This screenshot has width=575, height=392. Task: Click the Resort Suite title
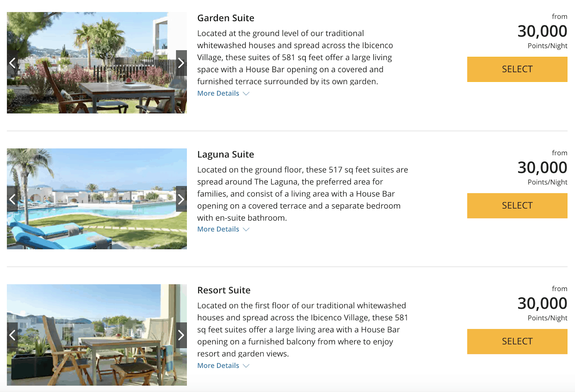[224, 290]
